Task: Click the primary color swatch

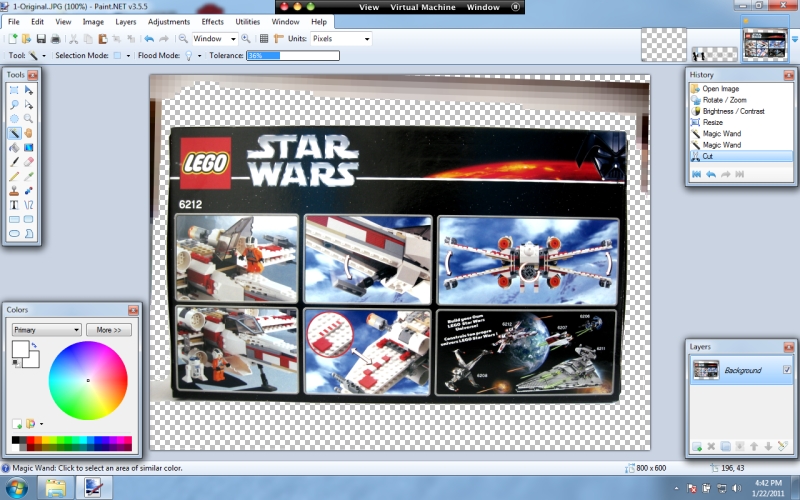Action: [20, 348]
